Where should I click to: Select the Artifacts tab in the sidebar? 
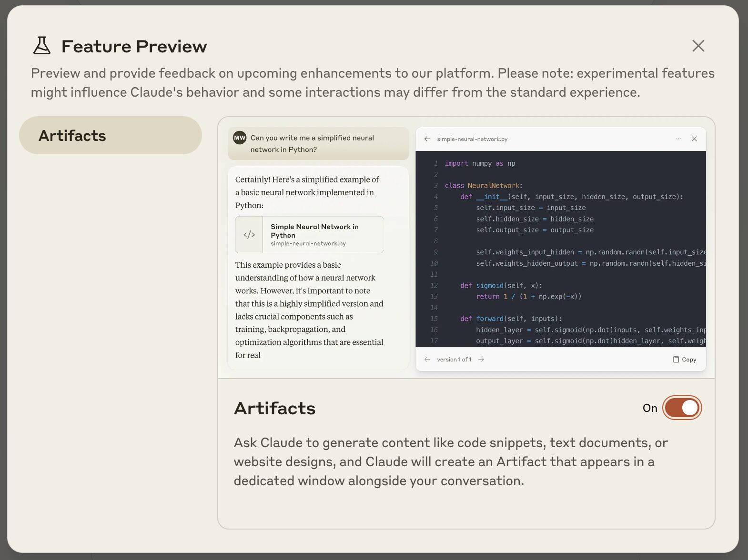111,135
